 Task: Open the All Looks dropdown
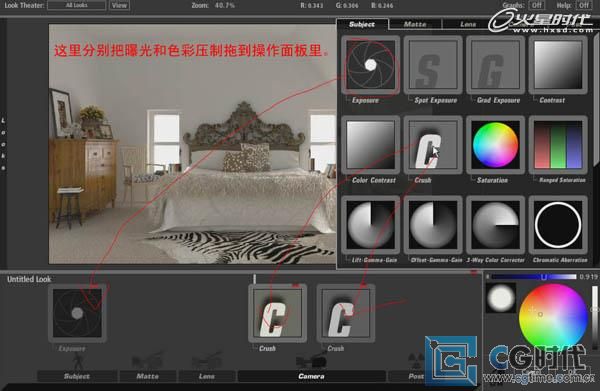[x=77, y=5]
